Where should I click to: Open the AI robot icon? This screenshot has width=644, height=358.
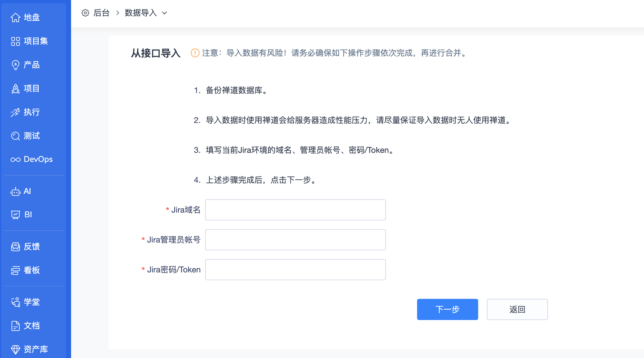(16, 191)
